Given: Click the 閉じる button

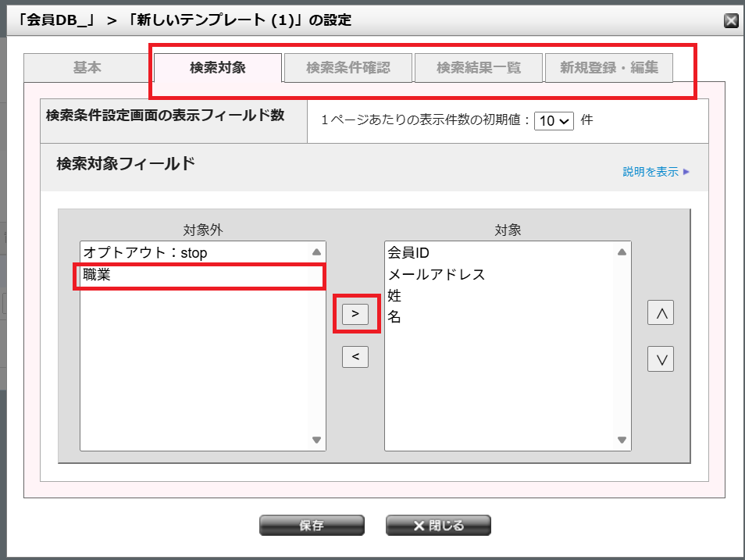Looking at the screenshot, I should pyautogui.click(x=438, y=526).
